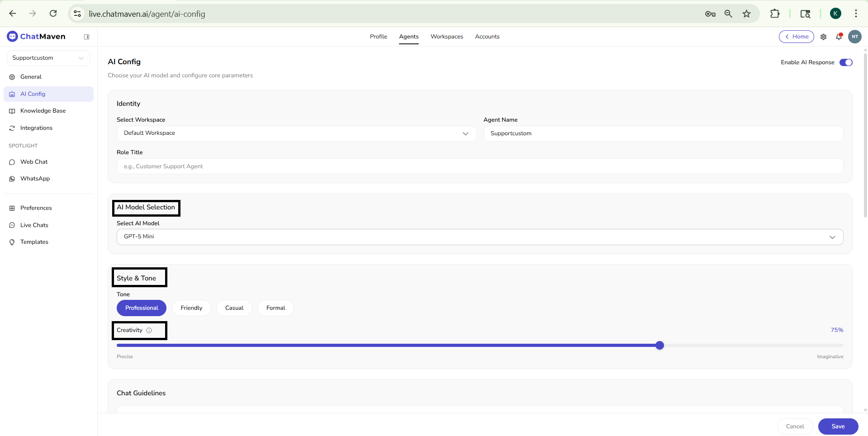
Task: Switch to the Workspaces tab
Action: pyautogui.click(x=446, y=37)
